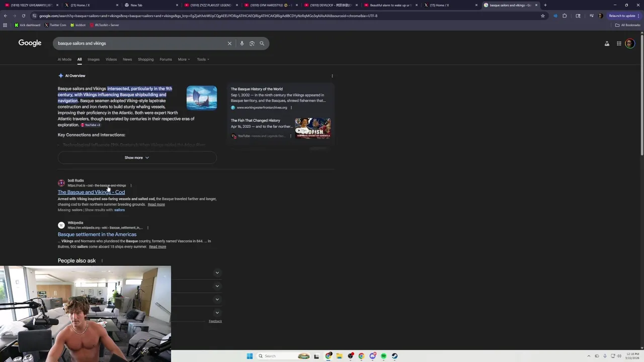Expand AI Overview with Show more
The image size is (644, 362).
(137, 158)
